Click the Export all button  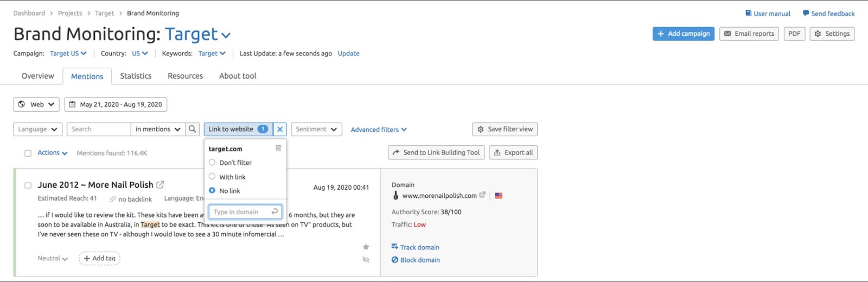(513, 152)
